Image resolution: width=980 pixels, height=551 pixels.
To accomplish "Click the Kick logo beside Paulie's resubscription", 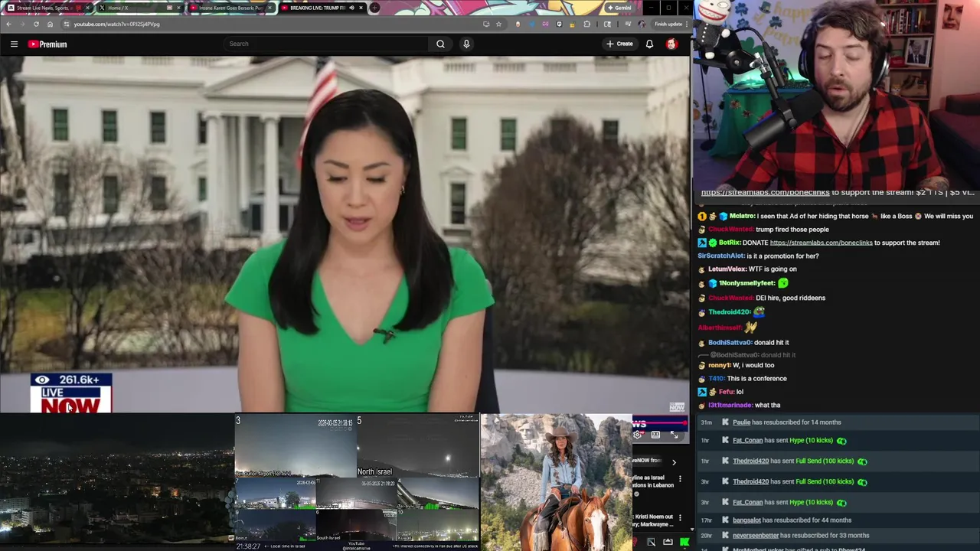I will (725, 422).
